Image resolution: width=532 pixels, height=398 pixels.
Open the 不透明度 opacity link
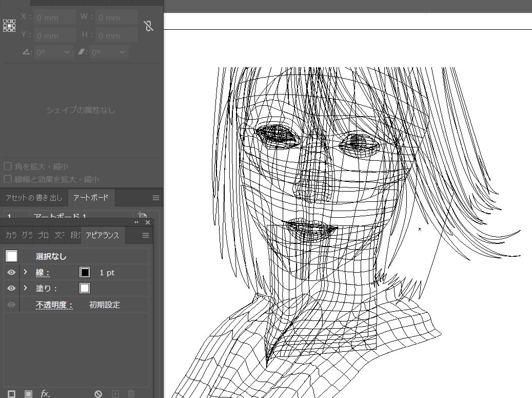[x=54, y=305]
